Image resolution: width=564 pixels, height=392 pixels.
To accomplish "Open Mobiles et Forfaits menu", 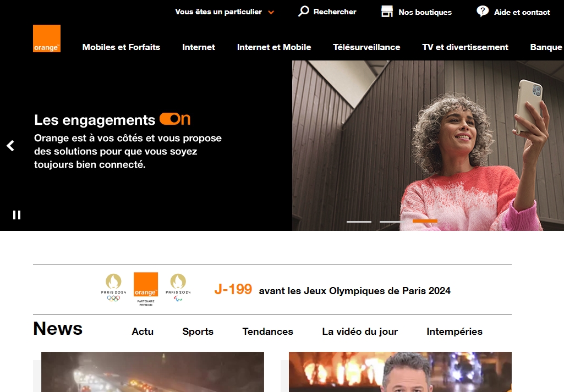I will [x=121, y=47].
